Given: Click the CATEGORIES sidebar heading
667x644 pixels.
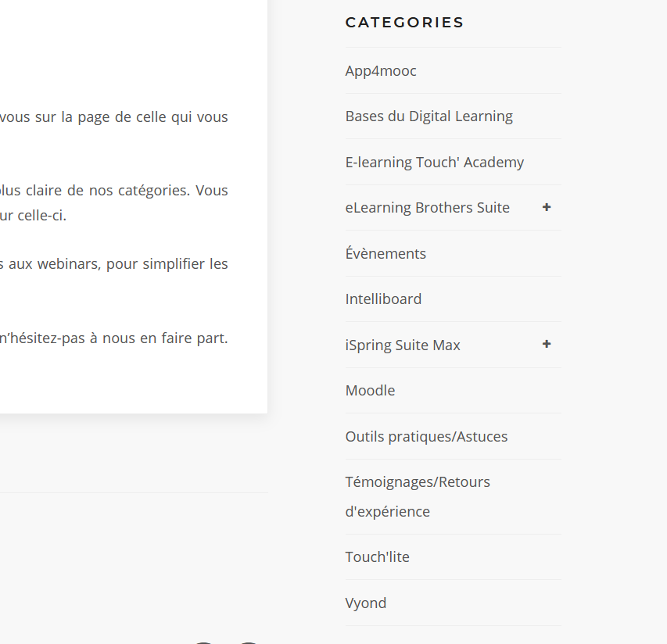Looking at the screenshot, I should point(404,23).
